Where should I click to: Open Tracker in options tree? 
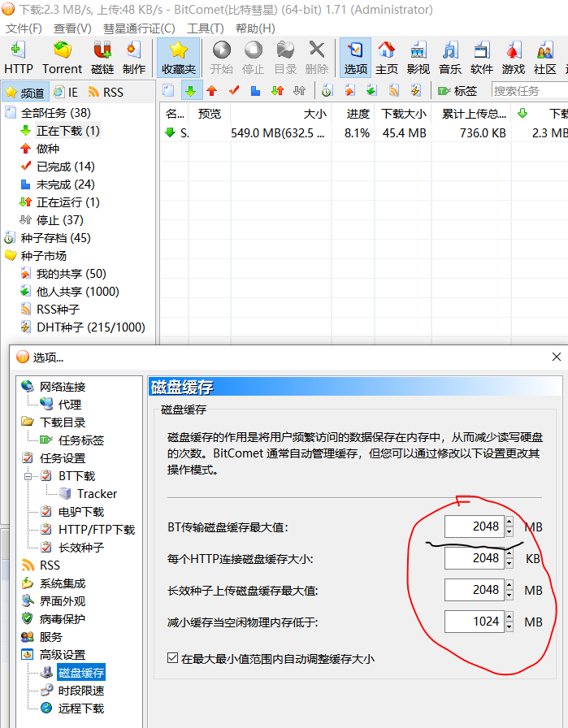point(97,493)
